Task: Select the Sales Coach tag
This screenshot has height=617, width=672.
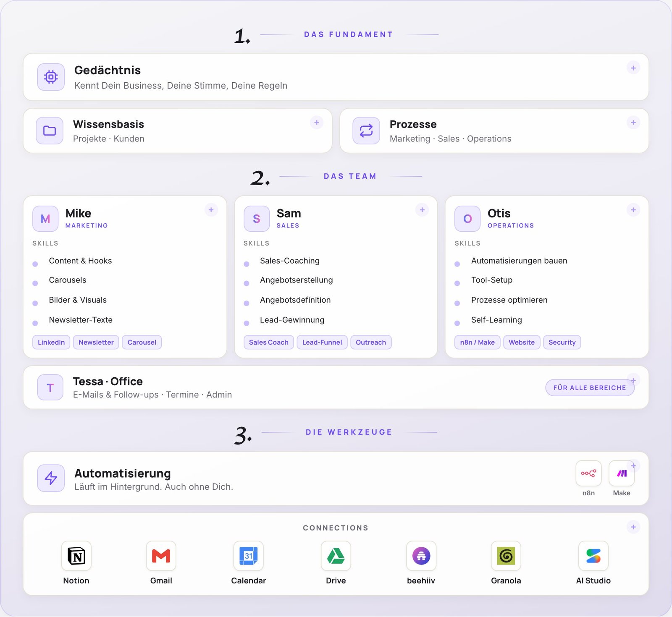Action: tap(269, 342)
